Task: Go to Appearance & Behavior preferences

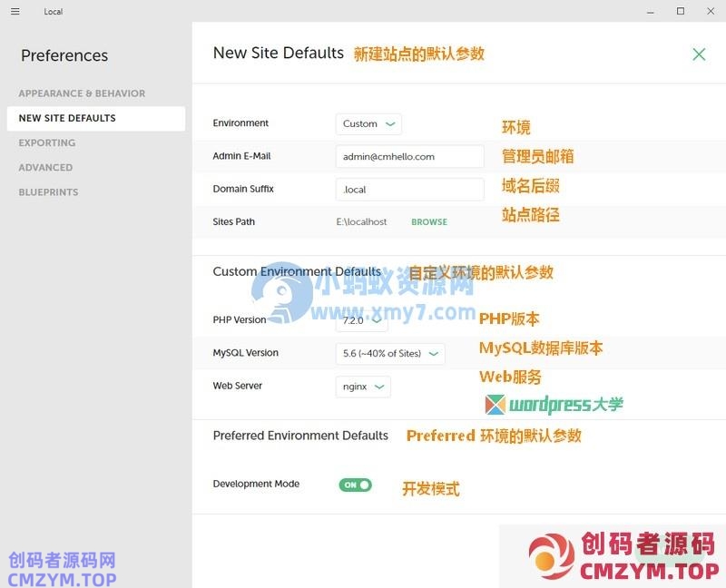Action: tap(82, 93)
